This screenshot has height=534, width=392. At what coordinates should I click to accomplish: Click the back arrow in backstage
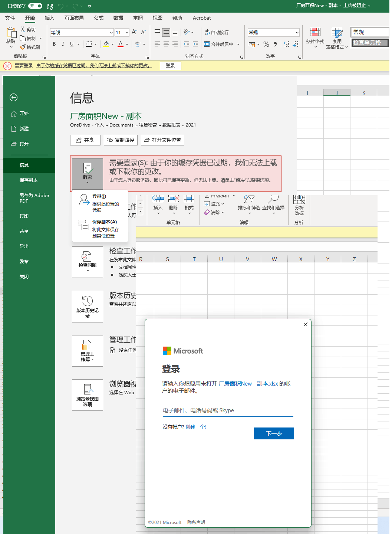pos(14,98)
